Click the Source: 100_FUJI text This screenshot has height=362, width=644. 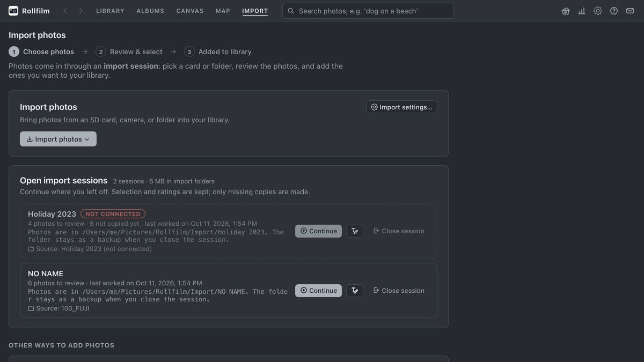[63, 308]
